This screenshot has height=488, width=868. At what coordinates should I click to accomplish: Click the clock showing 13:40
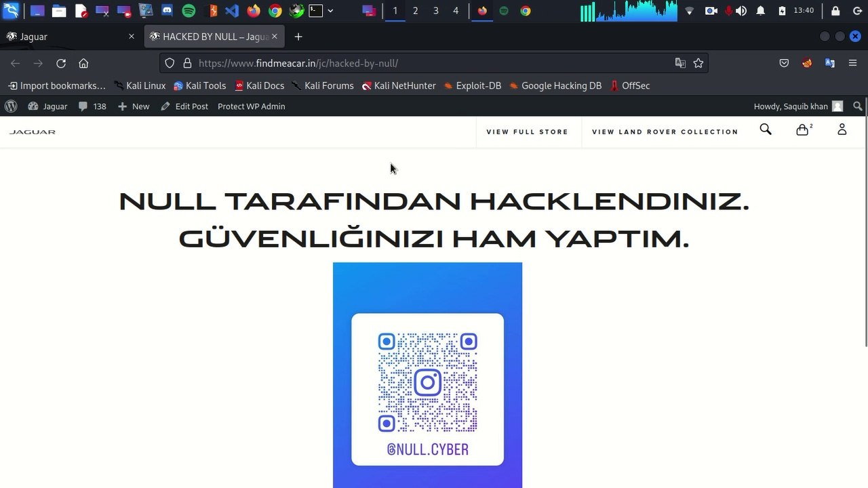804,11
